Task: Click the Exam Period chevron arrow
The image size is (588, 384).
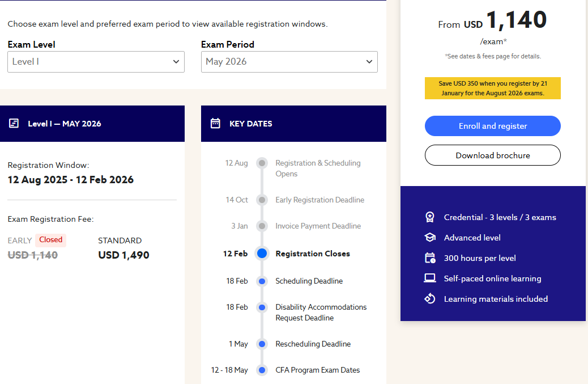Action: (369, 62)
